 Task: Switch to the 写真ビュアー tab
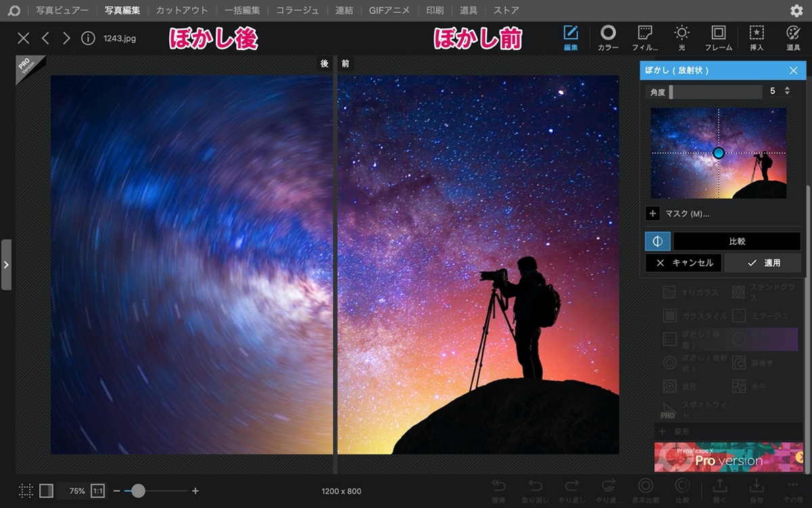point(62,10)
